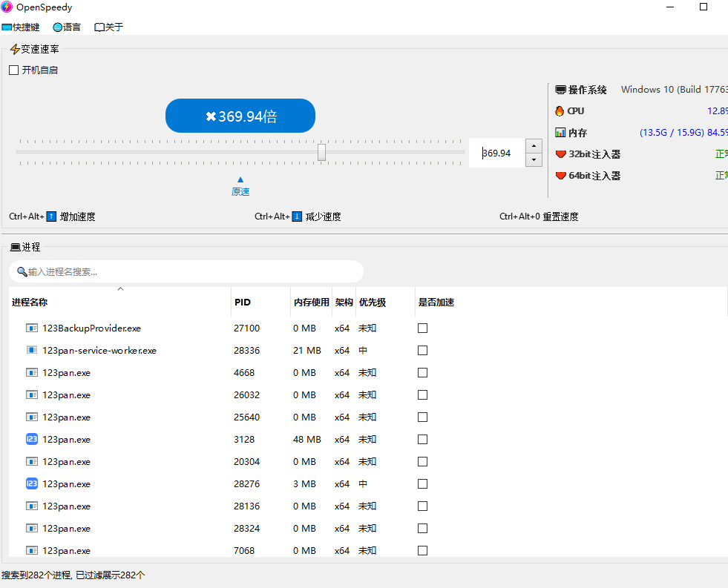This screenshot has height=588, width=728.
Task: Enable the 开机自启 checkbox
Action: click(13, 70)
